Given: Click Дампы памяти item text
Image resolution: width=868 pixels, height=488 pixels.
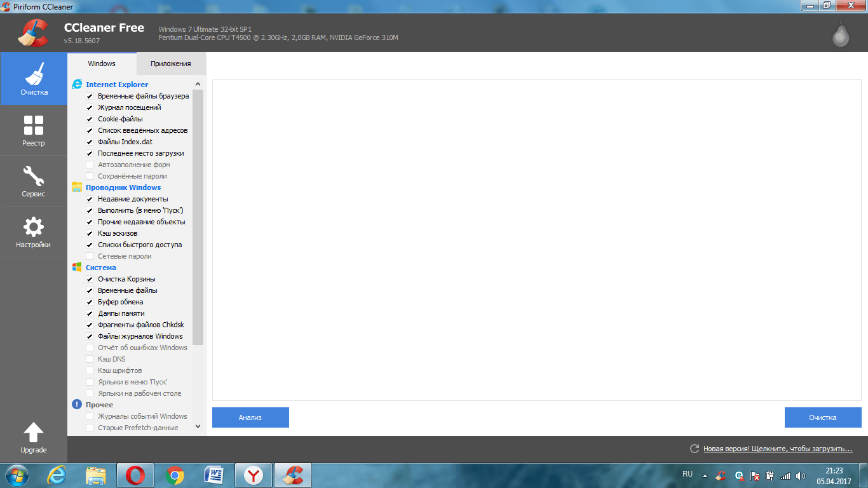Looking at the screenshot, I should [x=121, y=313].
